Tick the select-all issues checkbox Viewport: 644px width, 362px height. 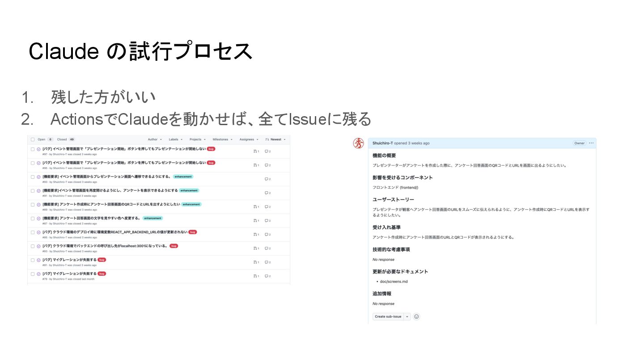pos(33,139)
